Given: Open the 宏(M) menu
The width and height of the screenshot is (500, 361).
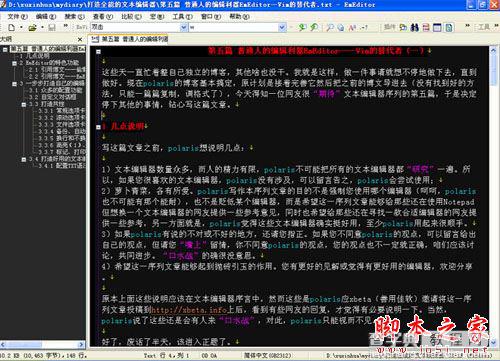Looking at the screenshot, I should (x=157, y=16).
